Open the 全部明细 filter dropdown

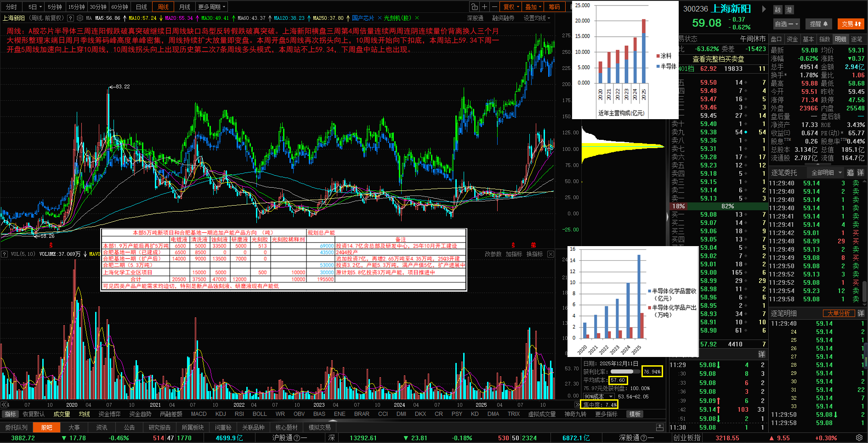826,173
